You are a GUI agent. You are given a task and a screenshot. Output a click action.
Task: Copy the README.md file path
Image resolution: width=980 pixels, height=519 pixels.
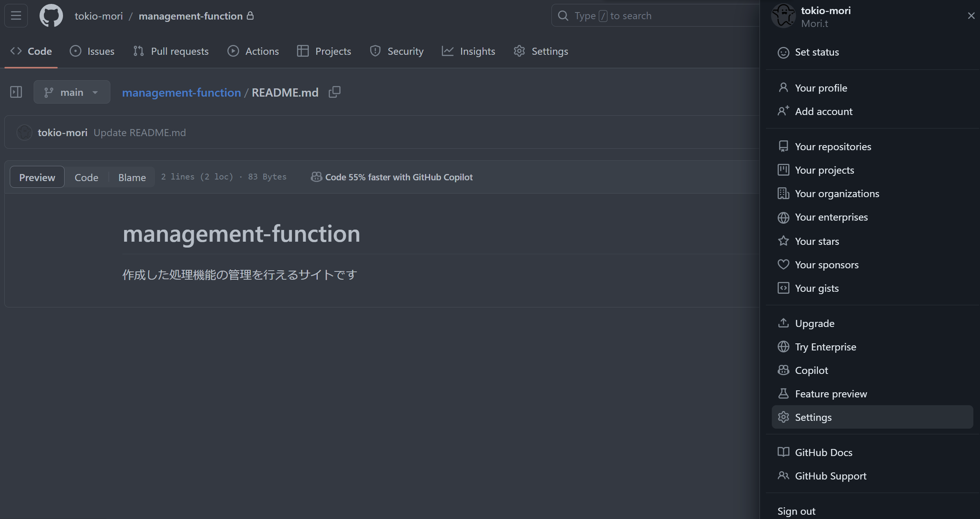click(335, 92)
